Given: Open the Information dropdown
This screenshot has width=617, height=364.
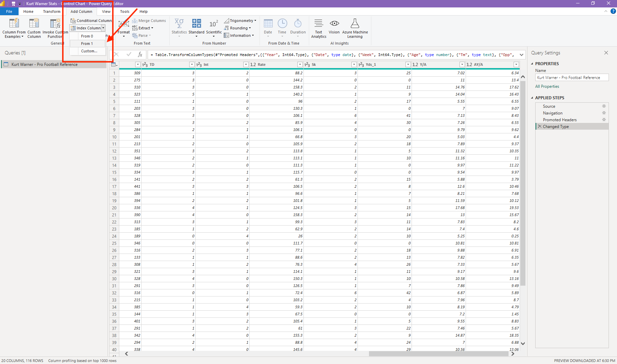Looking at the screenshot, I should pyautogui.click(x=239, y=35).
